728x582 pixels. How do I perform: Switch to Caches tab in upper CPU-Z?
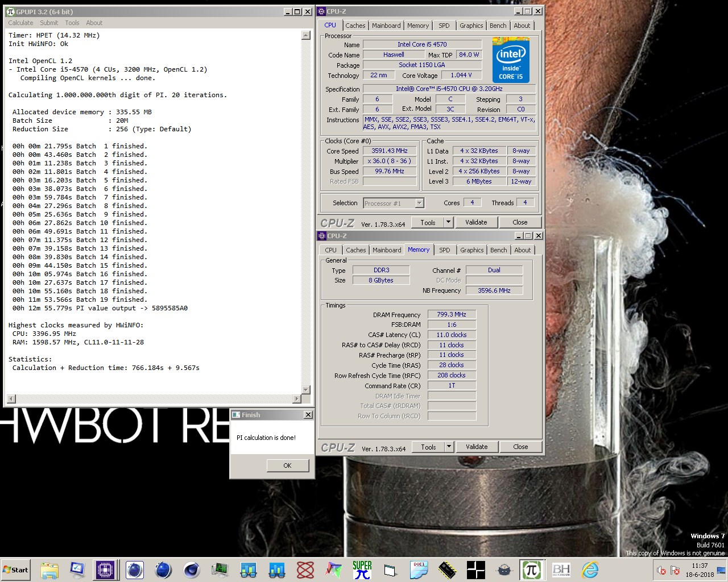(x=355, y=26)
